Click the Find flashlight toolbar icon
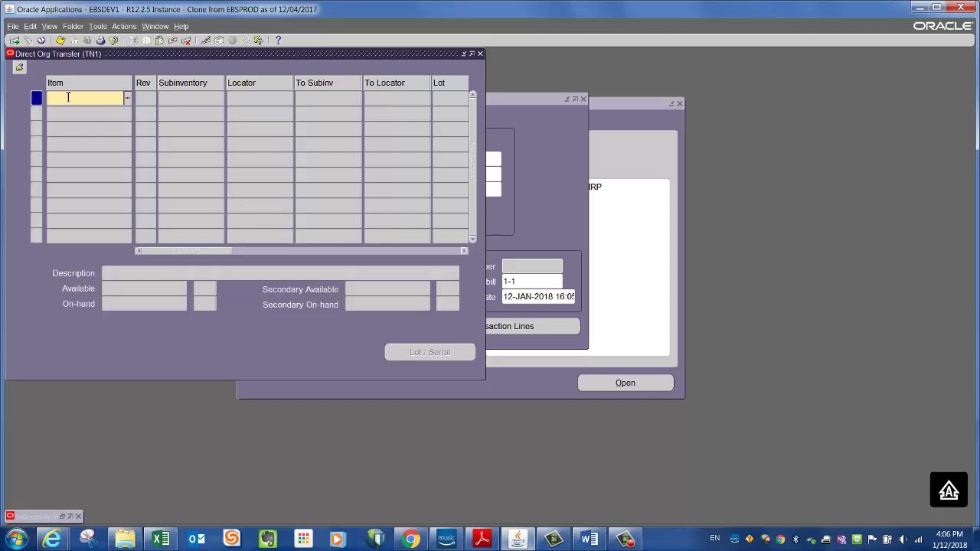The height and width of the screenshot is (551, 980). click(28, 40)
